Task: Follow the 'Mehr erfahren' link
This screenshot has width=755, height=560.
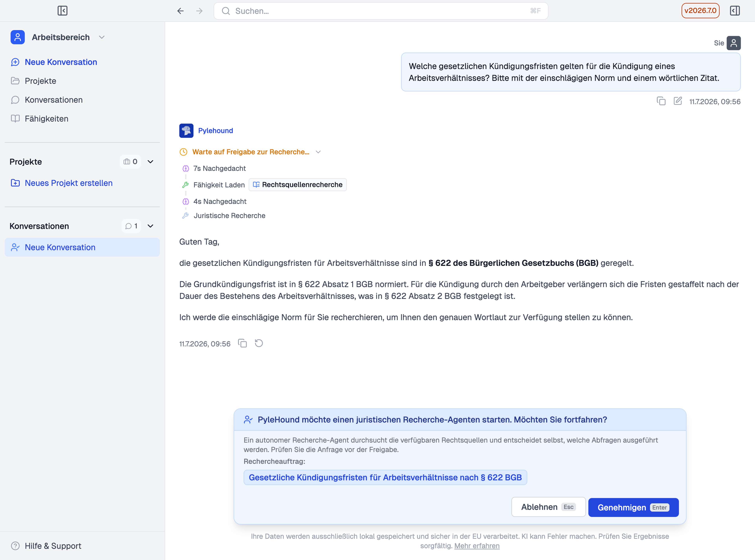Action: point(477,546)
